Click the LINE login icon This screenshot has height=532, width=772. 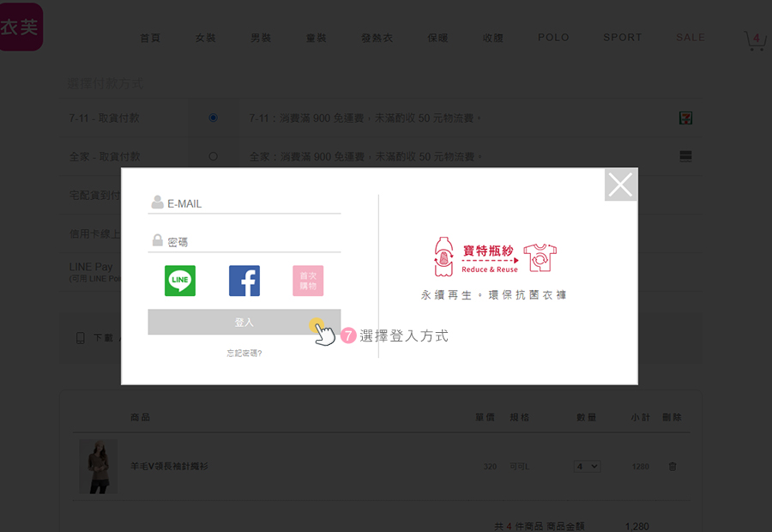[180, 281]
